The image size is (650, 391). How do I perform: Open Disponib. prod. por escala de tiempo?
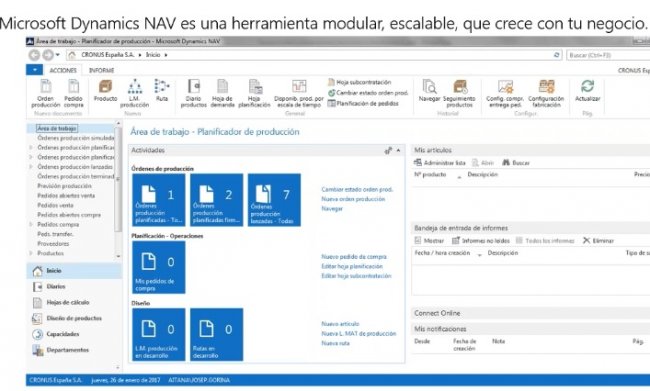(x=298, y=93)
